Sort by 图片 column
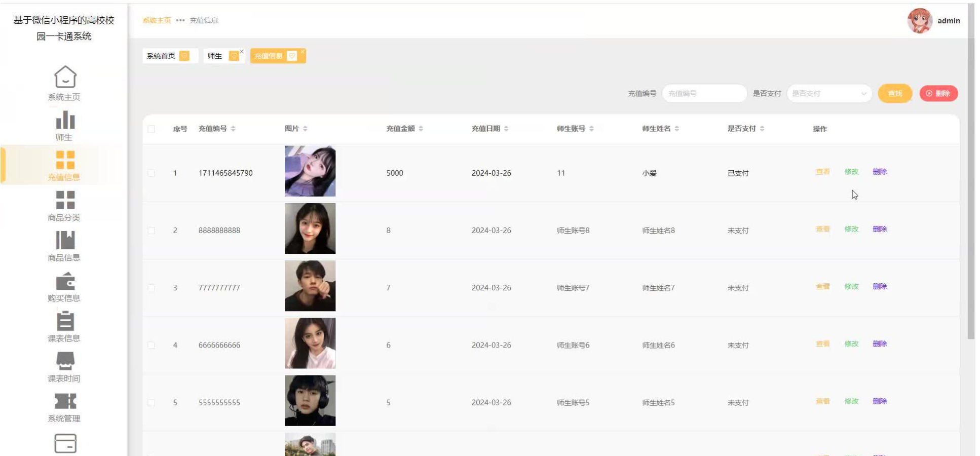This screenshot has height=456, width=980. 305,129
